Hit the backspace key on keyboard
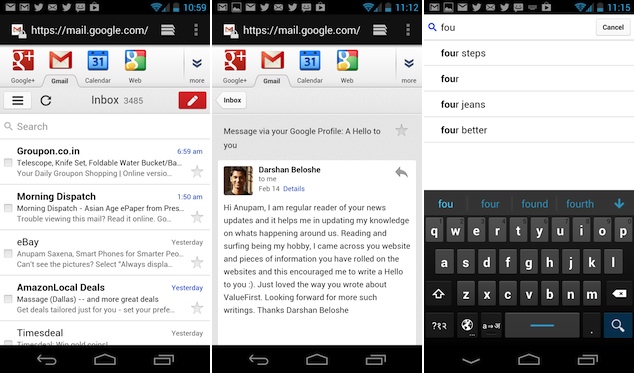The image size is (635, 373). pyautogui.click(x=619, y=294)
